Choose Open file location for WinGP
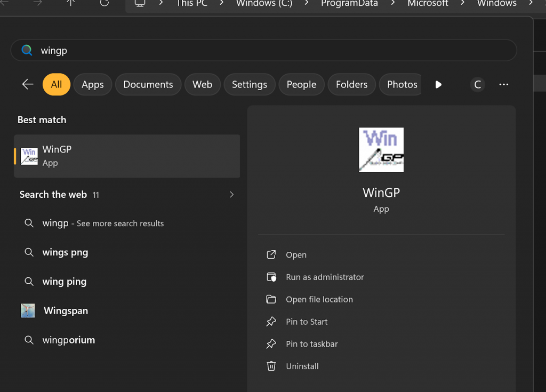This screenshot has width=546, height=392. pos(319,300)
